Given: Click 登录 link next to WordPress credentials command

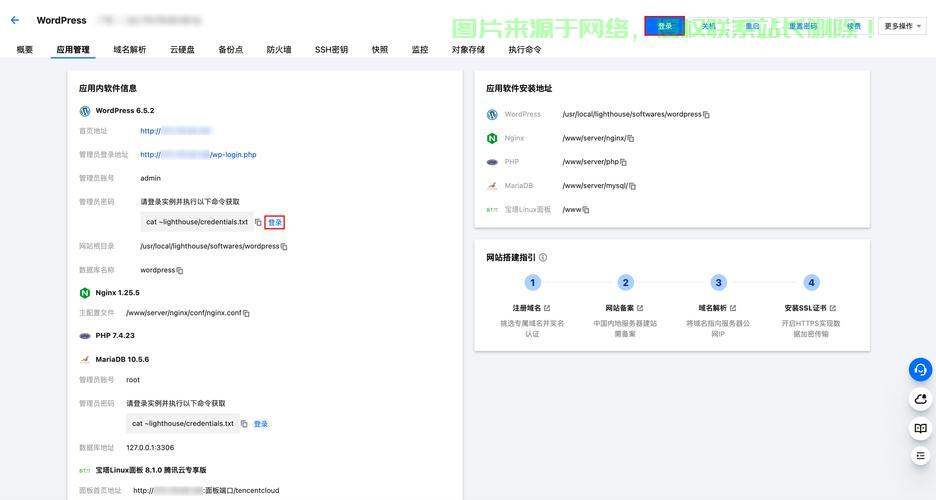Looking at the screenshot, I should tap(275, 223).
